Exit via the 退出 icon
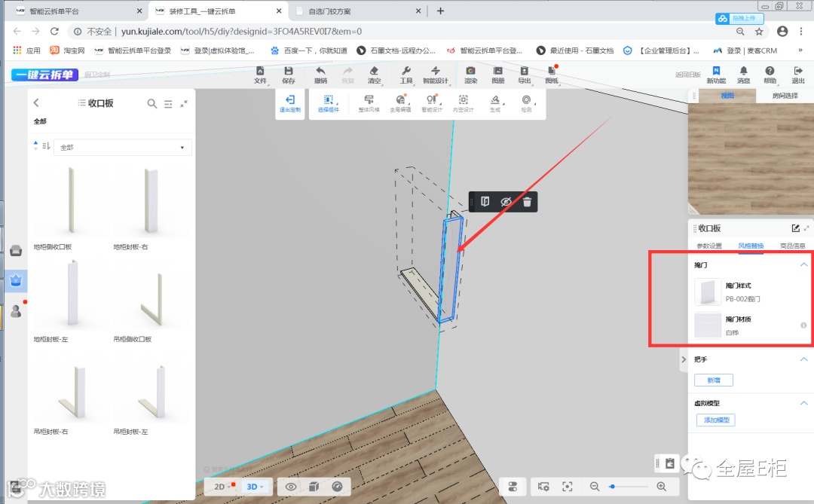Image resolution: width=814 pixels, height=504 pixels. click(798, 75)
